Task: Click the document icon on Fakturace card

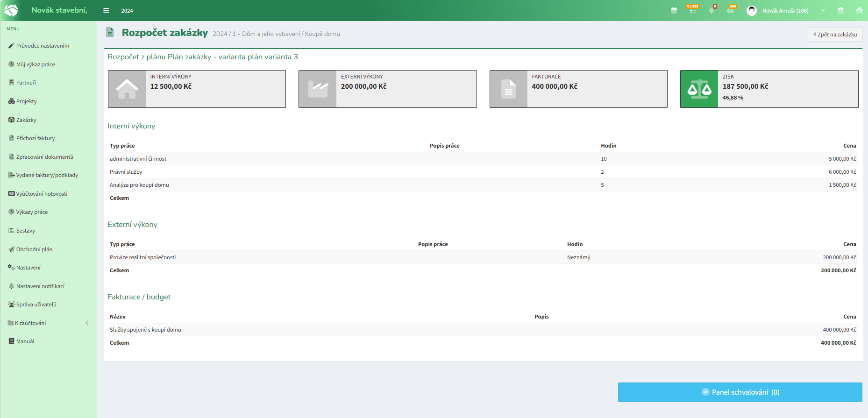Action: click(509, 89)
